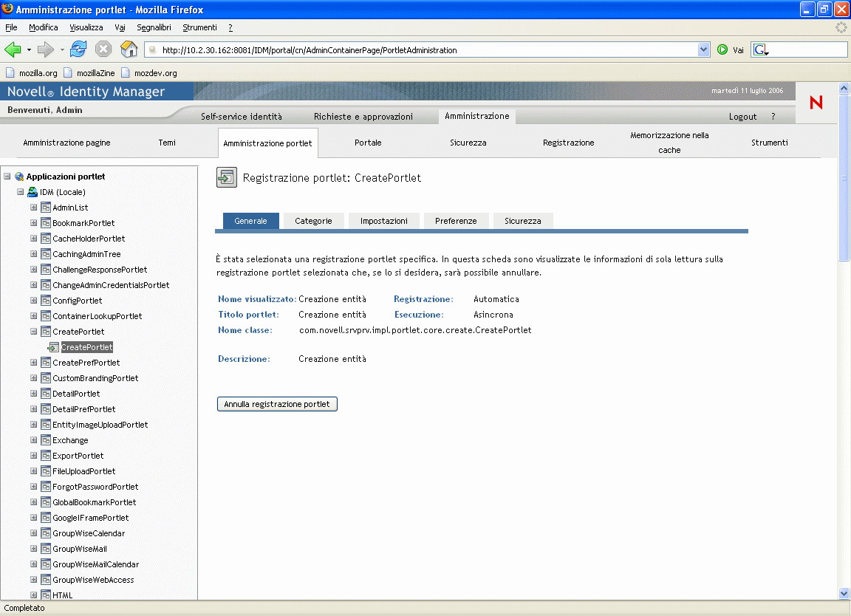Click the Exchange portlet icon

click(x=46, y=440)
